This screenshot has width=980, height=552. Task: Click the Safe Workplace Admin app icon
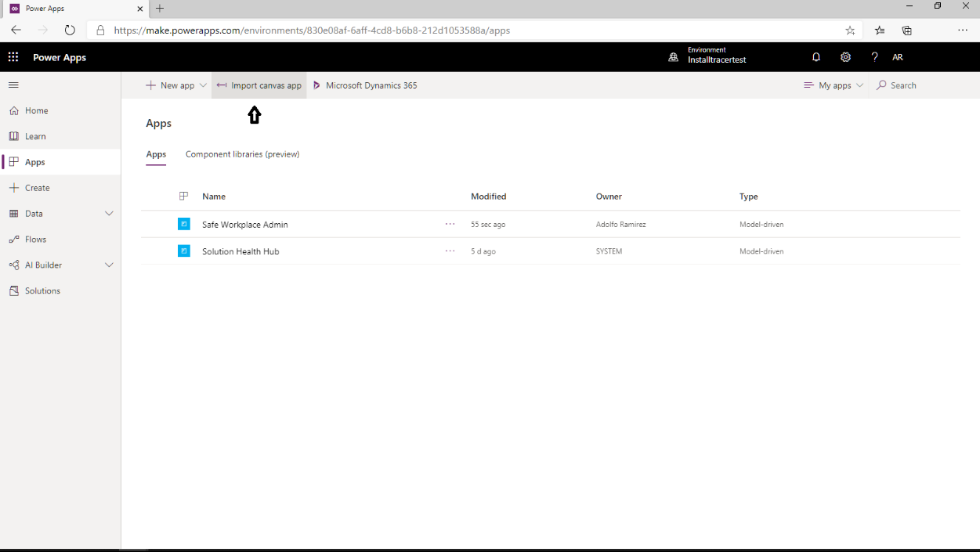[x=184, y=224]
